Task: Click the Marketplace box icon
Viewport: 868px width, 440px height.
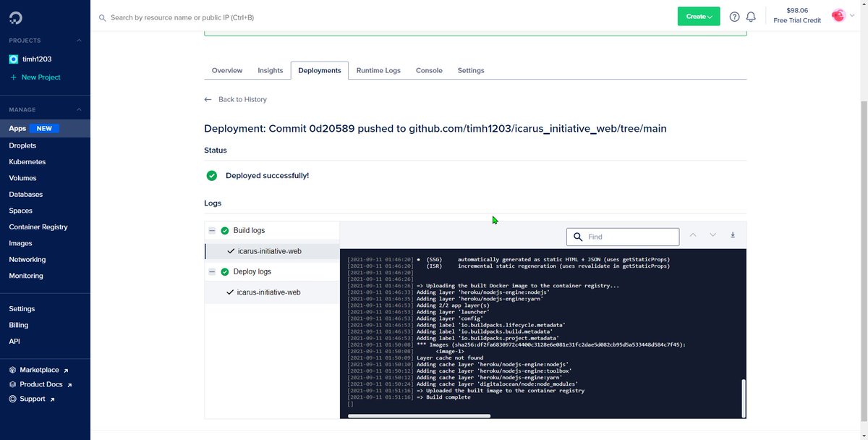Action: (x=13, y=370)
